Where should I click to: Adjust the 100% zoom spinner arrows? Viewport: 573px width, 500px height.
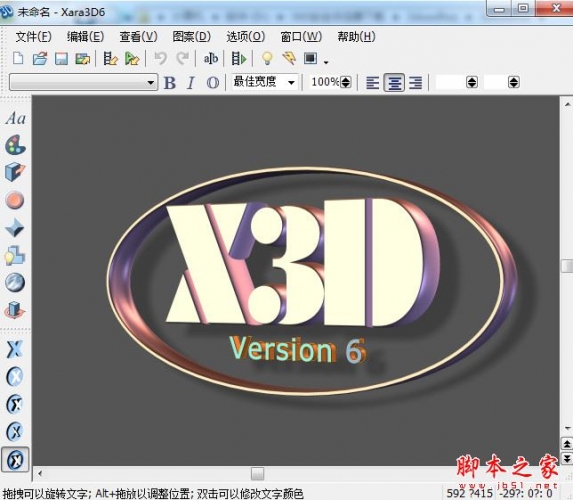346,82
